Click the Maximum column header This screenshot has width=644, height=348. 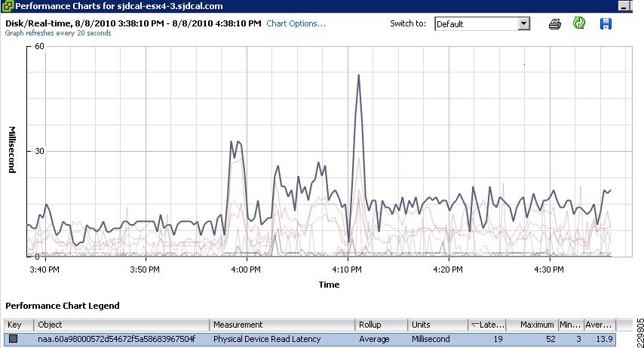point(532,325)
